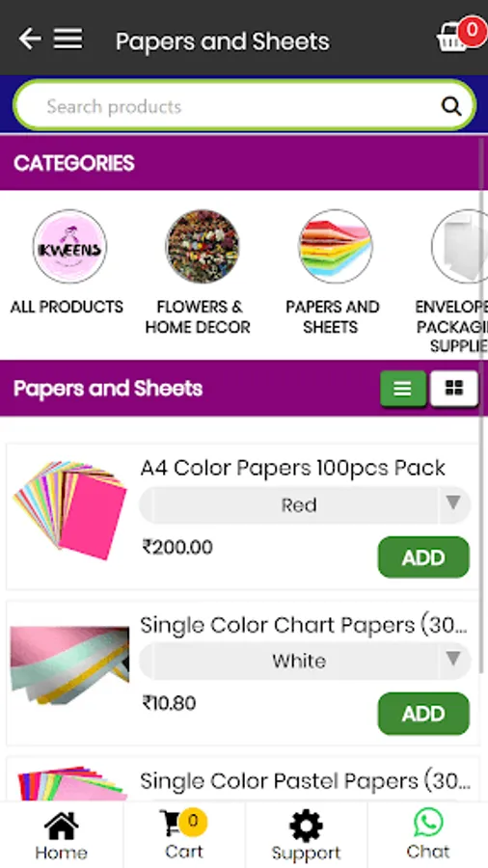Select Flowers & Home Decor category icon
Viewport: 488px width, 868px height.
click(x=203, y=246)
